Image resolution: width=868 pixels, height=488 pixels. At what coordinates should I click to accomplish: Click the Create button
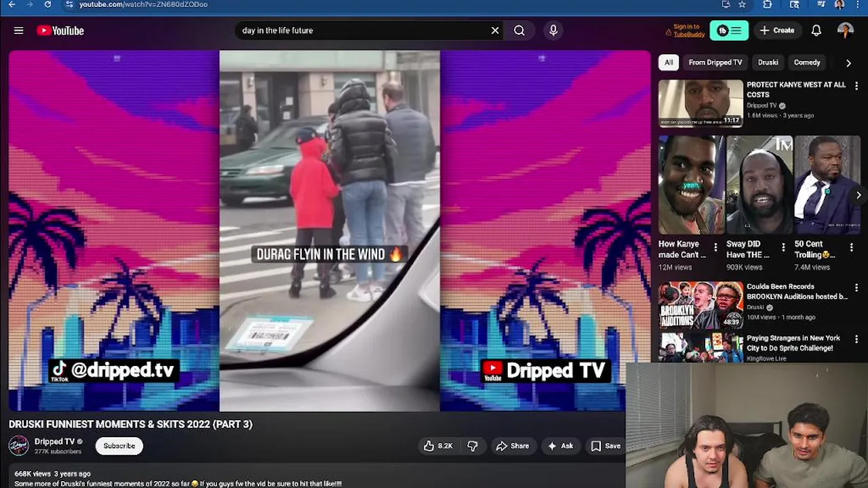coord(777,30)
